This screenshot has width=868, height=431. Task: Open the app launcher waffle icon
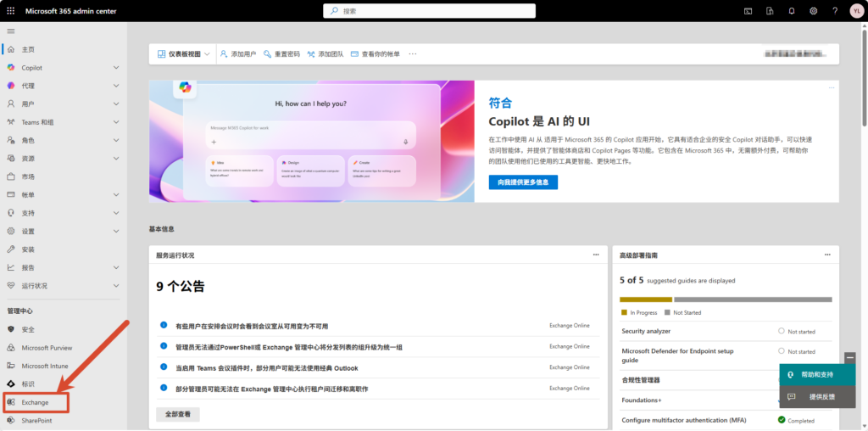click(x=11, y=11)
